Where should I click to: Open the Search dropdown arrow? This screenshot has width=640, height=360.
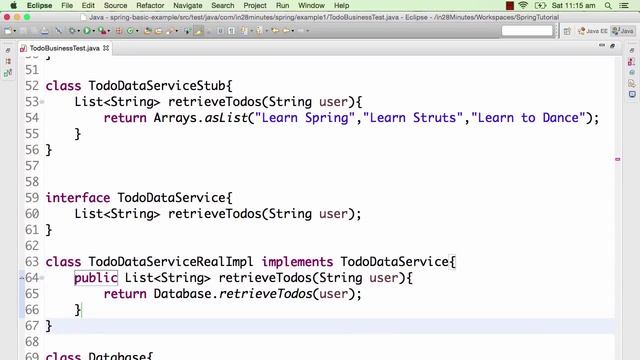176,31
